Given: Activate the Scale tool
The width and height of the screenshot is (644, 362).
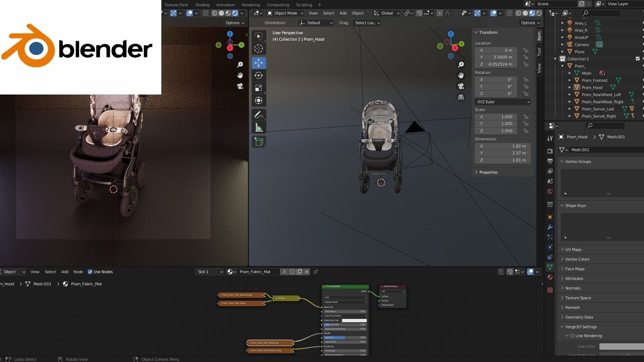Looking at the screenshot, I should point(258,88).
